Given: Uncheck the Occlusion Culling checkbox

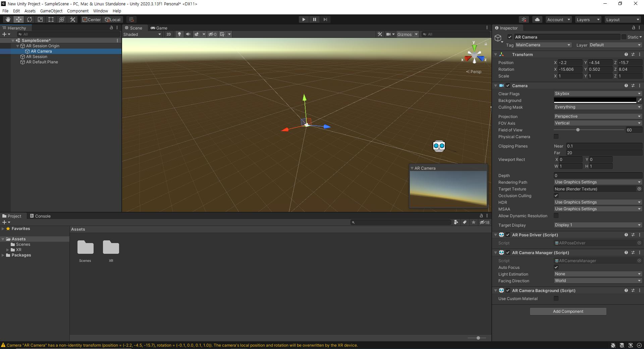Looking at the screenshot, I should coord(556,195).
